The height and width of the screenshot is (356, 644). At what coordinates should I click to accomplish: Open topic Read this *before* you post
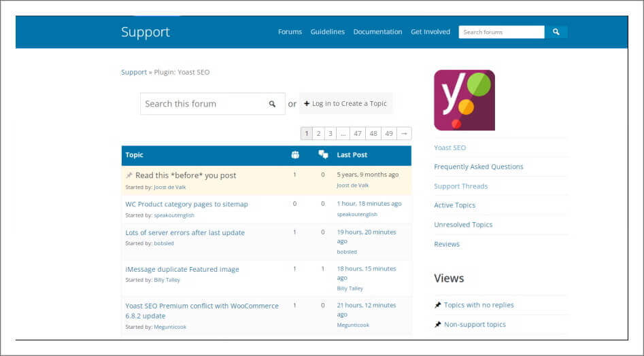tap(186, 175)
